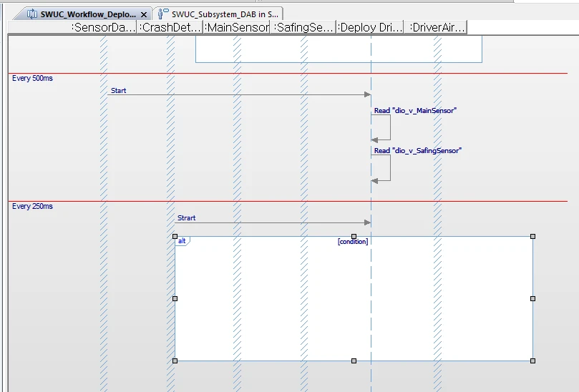Select the "Start" message label
579x392 pixels.
pos(119,91)
